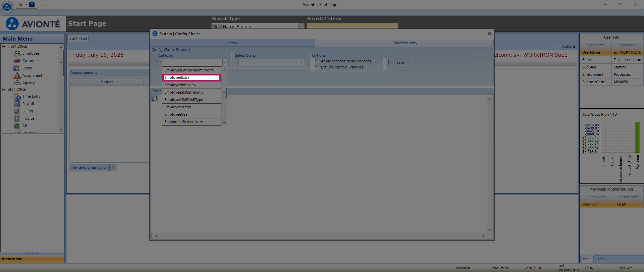Select EmployeeExtra from the category list
Viewport: 644px width, 272px height.
coord(192,77)
